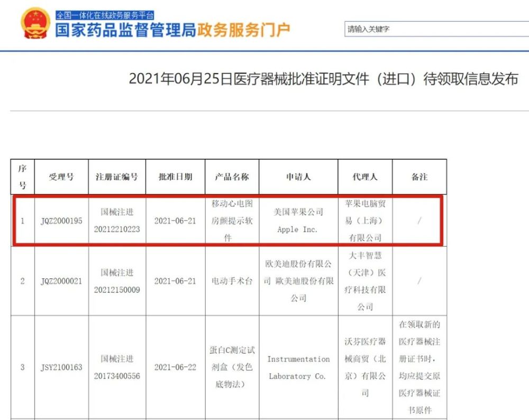Viewport: 529px width, 420px height.
Task: Select cell JQZ2000195
Action: [61, 221]
